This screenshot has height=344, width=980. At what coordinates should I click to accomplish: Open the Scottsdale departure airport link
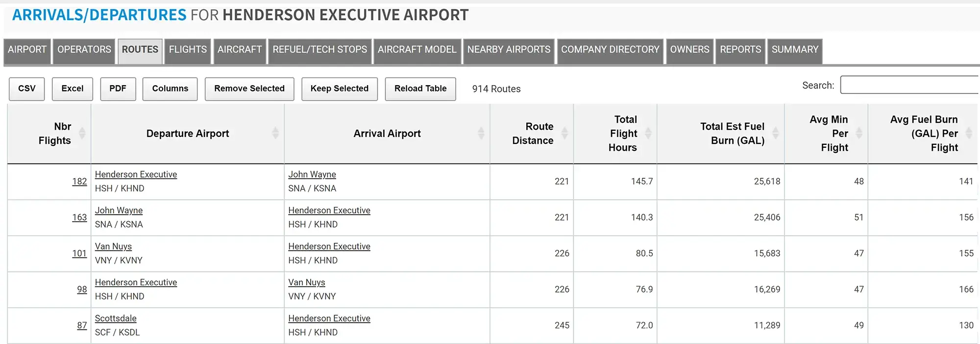click(116, 319)
